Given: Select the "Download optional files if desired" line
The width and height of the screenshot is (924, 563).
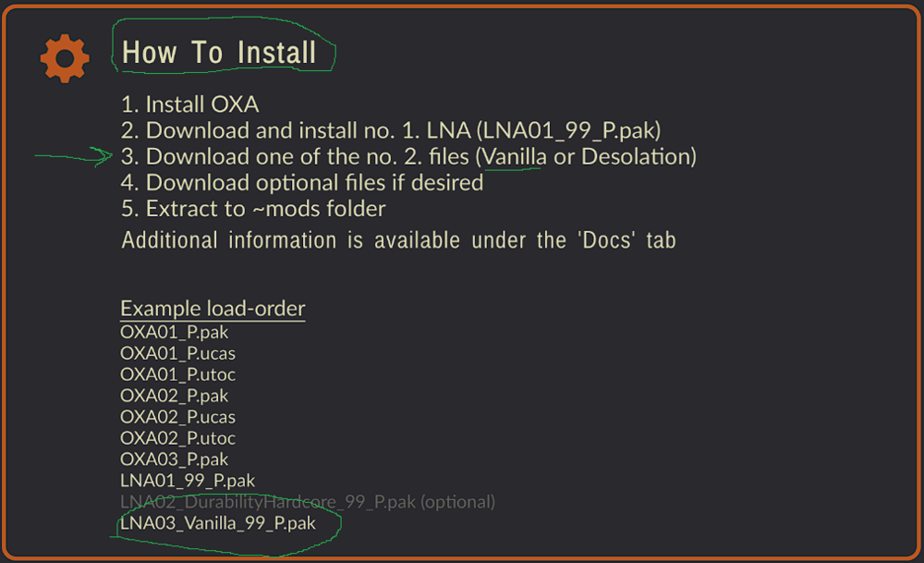Looking at the screenshot, I should pyautogui.click(x=302, y=183).
